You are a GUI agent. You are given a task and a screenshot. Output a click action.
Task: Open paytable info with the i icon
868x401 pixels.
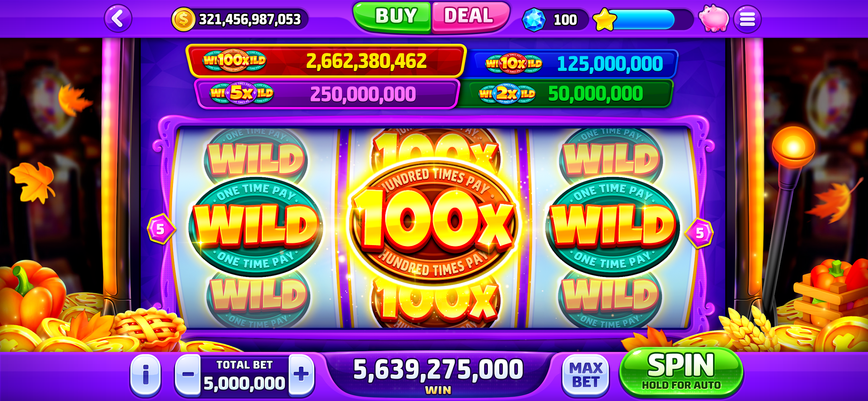tap(145, 375)
